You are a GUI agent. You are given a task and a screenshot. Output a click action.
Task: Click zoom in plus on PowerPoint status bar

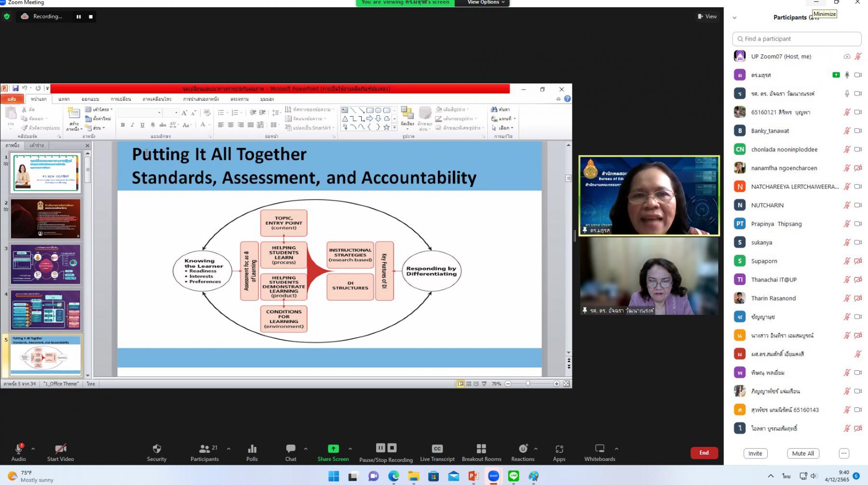point(556,384)
